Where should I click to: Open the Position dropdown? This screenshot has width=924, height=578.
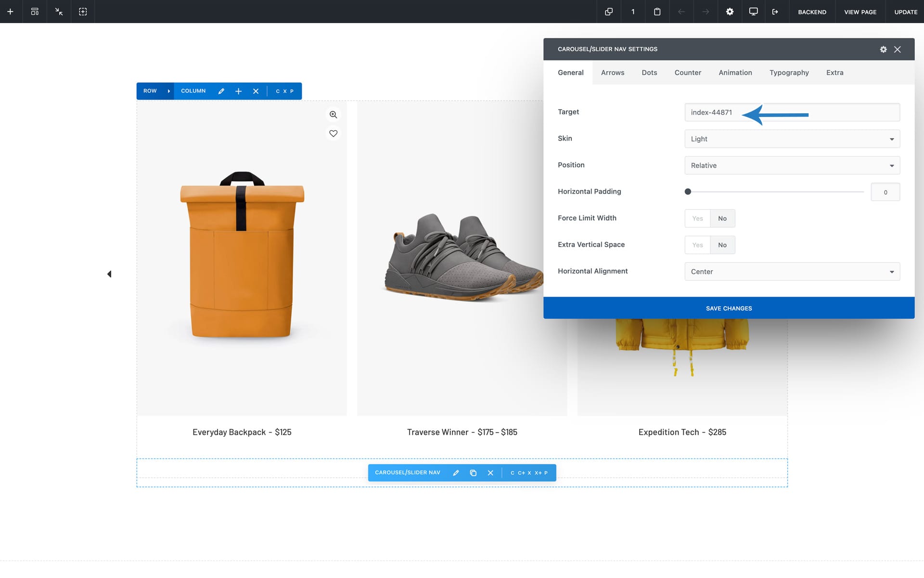click(792, 166)
